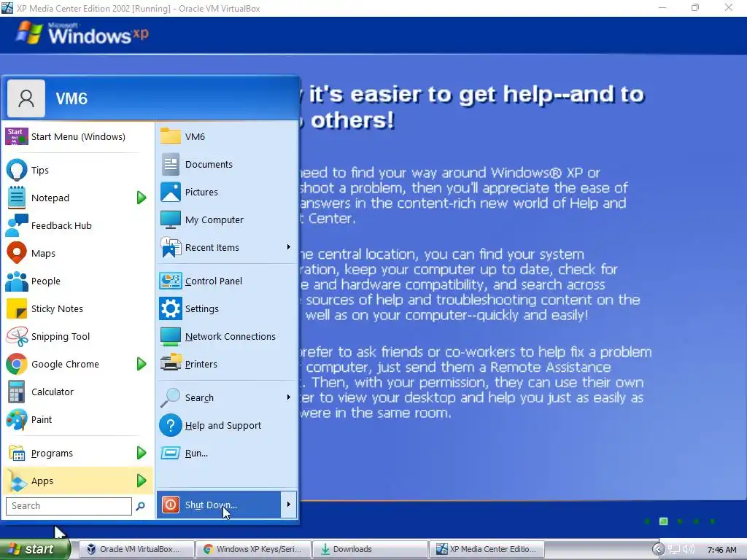Launch the Tips app icon
The width and height of the screenshot is (747, 560).
(17, 170)
